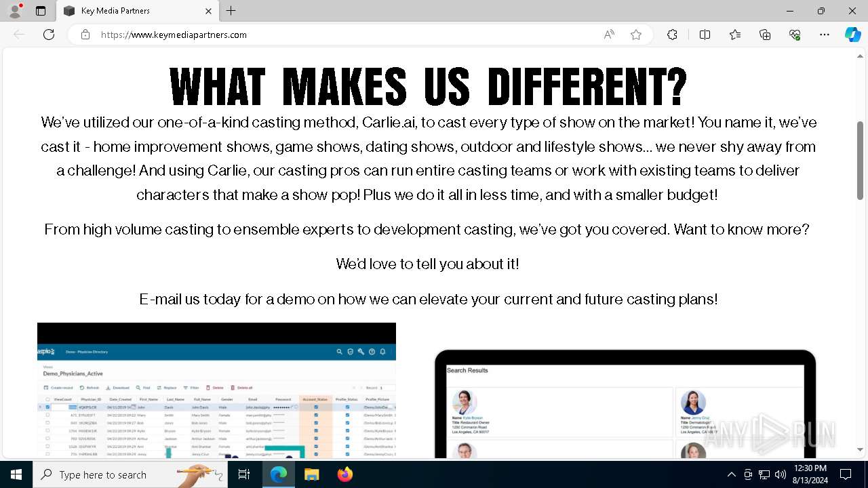Click the 'E-mail us today for a demo' line
The image size is (868, 488).
tap(428, 299)
